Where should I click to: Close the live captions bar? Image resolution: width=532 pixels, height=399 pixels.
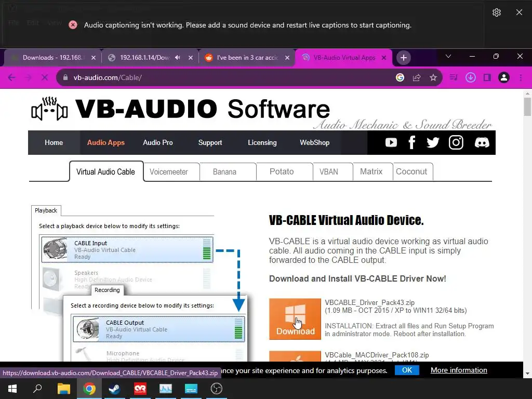[519, 12]
